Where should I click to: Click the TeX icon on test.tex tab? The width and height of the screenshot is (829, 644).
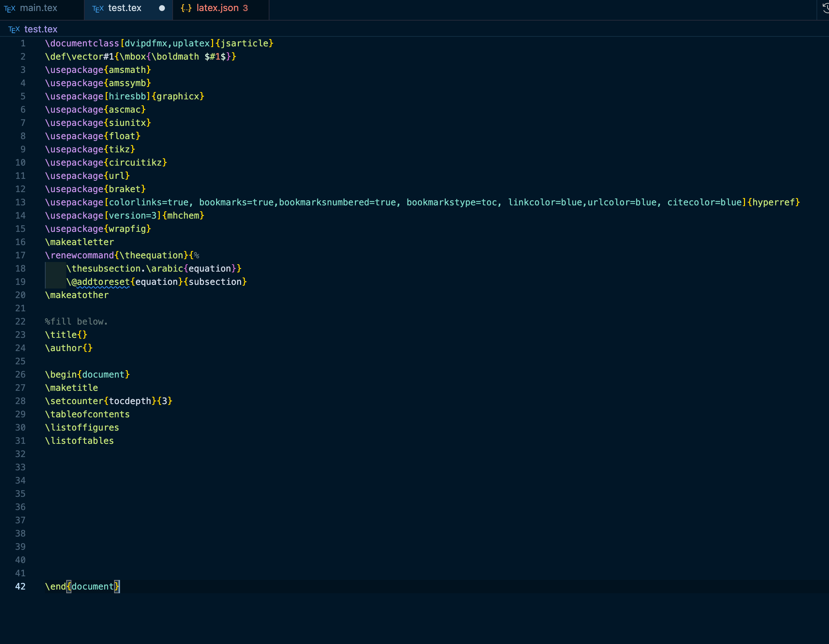tap(98, 8)
